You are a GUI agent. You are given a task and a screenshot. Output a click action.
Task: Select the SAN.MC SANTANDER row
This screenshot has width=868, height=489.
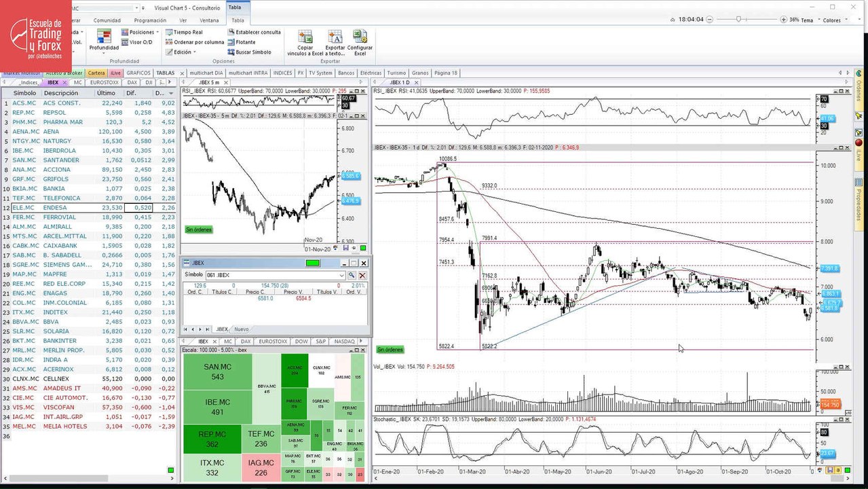[88, 160]
